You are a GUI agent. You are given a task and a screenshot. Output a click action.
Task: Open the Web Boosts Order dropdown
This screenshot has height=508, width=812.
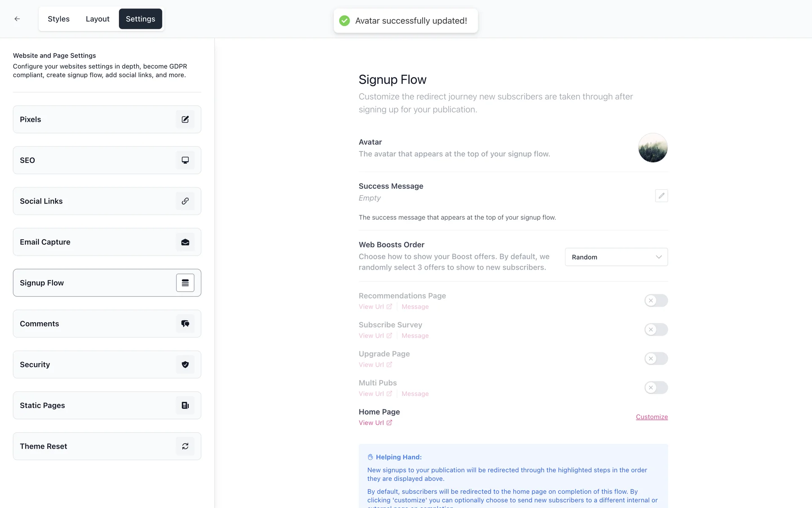(x=616, y=257)
